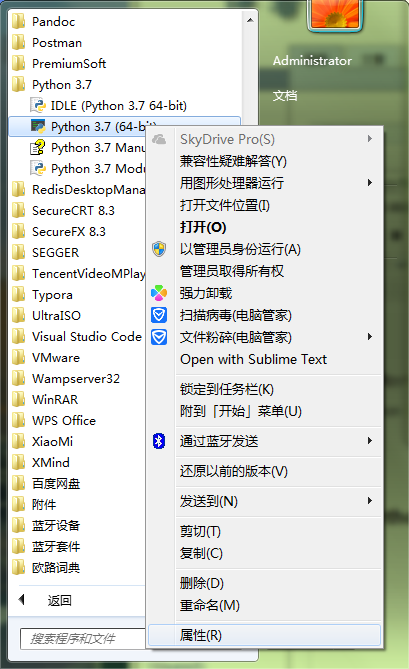Click the UltraISO folder icon
The width and height of the screenshot is (409, 669).
pyautogui.click(x=18, y=315)
